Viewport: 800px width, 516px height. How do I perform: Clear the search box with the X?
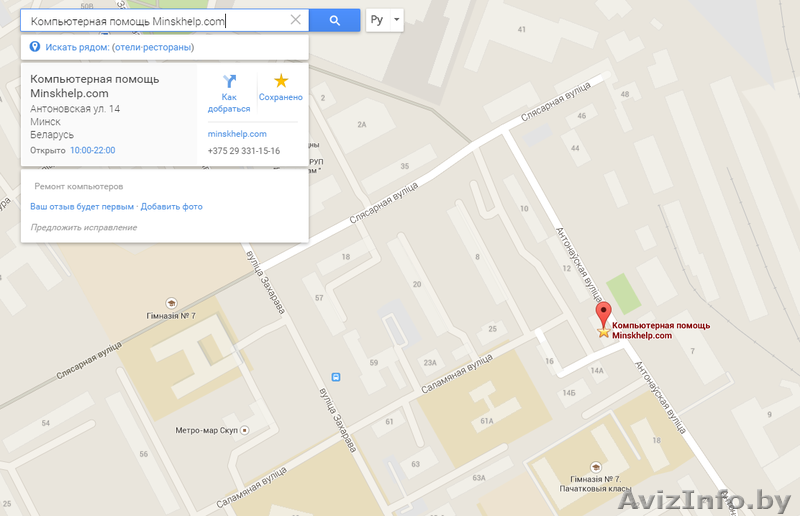295,20
